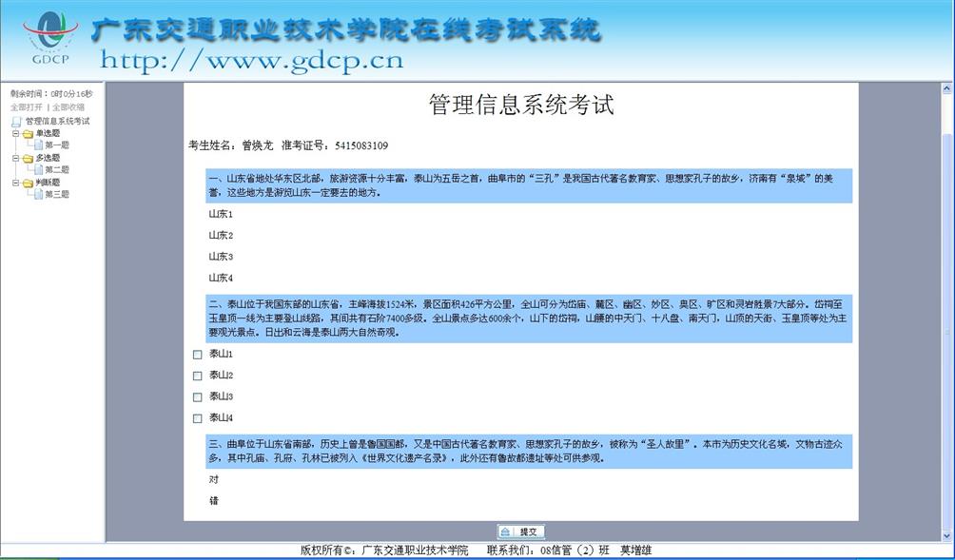Open the http://www.gdcp.cn URL text
955x560 pixels.
pos(251,61)
